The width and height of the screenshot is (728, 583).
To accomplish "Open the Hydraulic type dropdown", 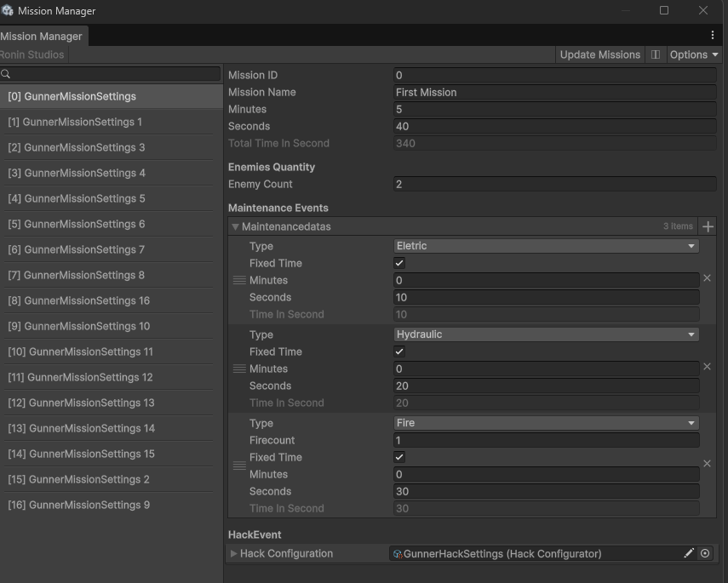I will 546,334.
